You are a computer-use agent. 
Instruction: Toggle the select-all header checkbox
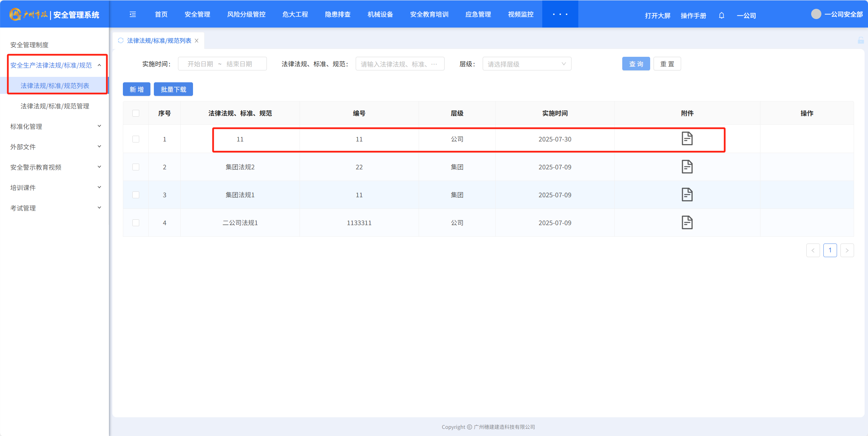click(136, 113)
